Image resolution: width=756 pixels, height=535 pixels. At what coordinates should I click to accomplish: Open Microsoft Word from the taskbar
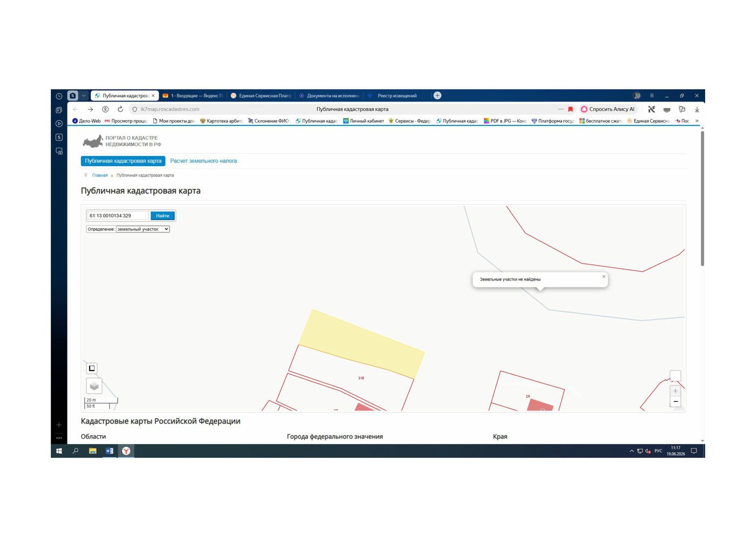coord(110,451)
